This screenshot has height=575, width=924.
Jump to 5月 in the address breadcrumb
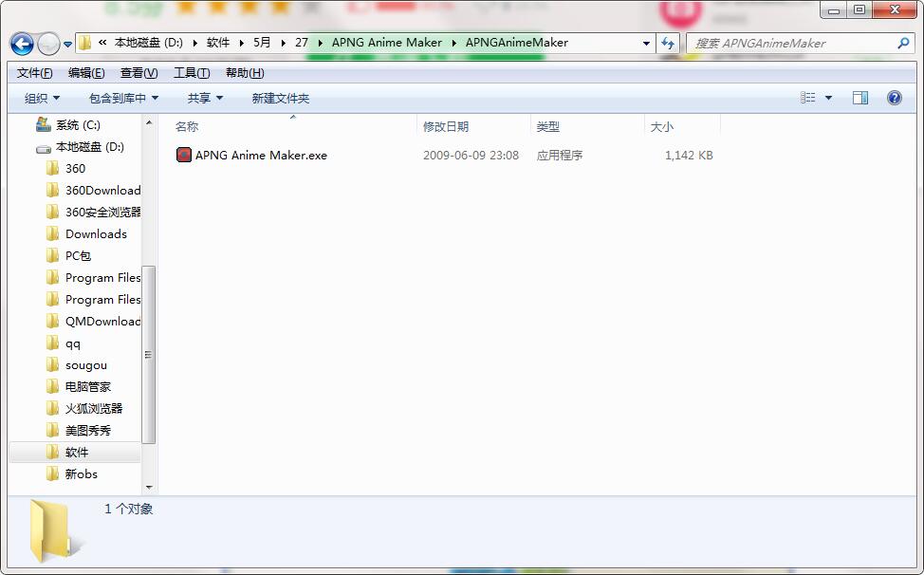pos(262,43)
